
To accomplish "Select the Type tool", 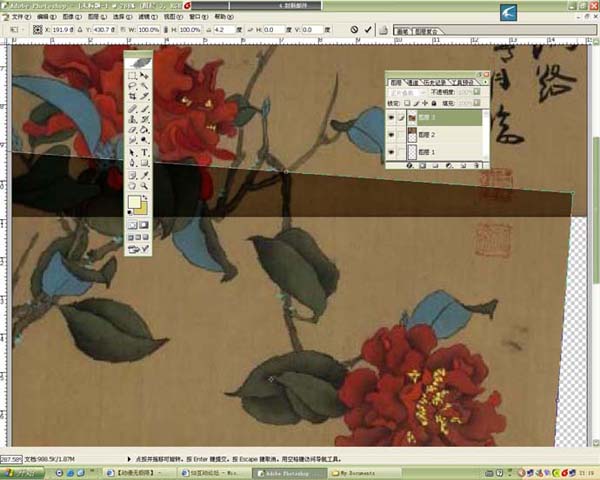I will (144, 153).
